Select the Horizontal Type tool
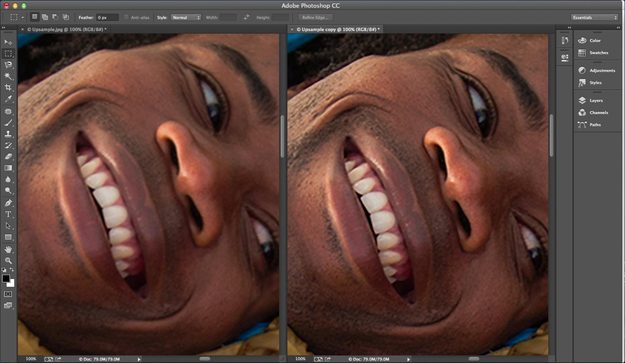The height and width of the screenshot is (363, 625). [8, 214]
